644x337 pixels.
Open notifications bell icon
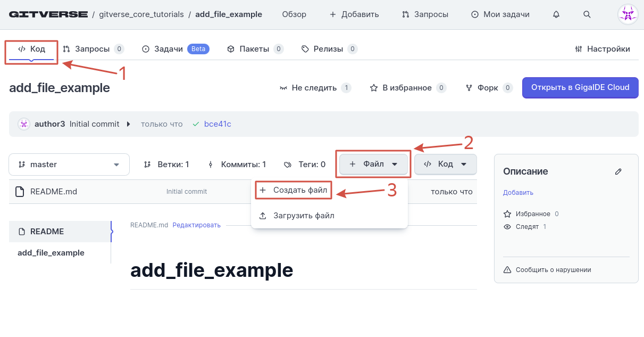coord(556,14)
